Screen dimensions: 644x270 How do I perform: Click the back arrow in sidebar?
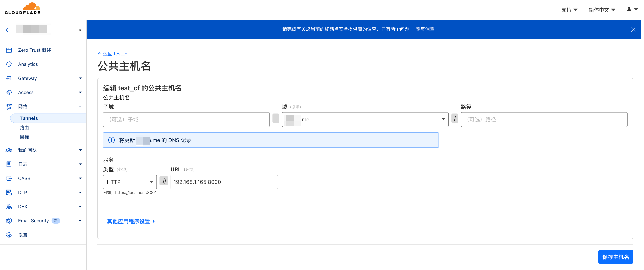[9, 30]
